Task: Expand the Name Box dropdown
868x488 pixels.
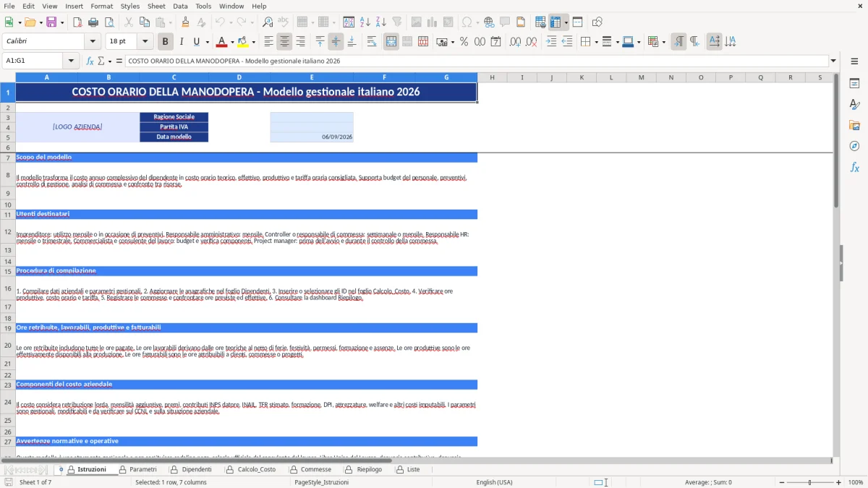Action: pyautogui.click(x=72, y=61)
